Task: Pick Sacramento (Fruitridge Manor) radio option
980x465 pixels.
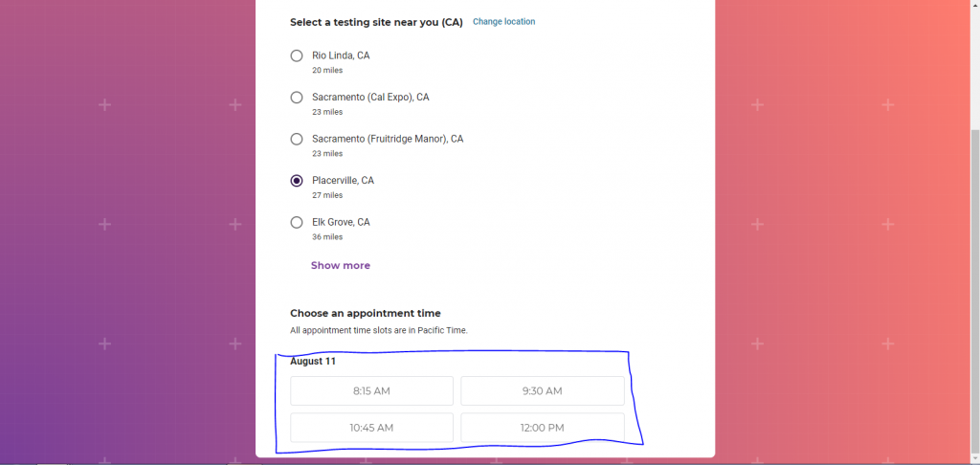Action: (297, 139)
